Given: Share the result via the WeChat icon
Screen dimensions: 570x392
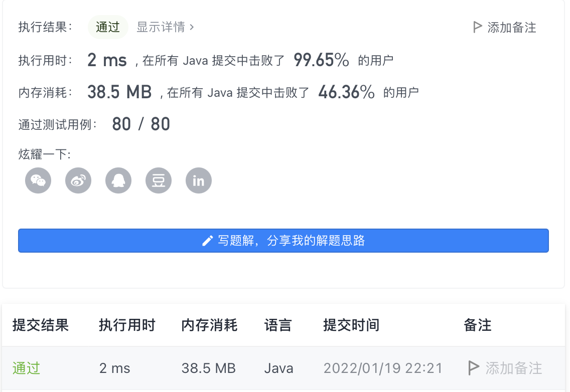Looking at the screenshot, I should (x=38, y=180).
